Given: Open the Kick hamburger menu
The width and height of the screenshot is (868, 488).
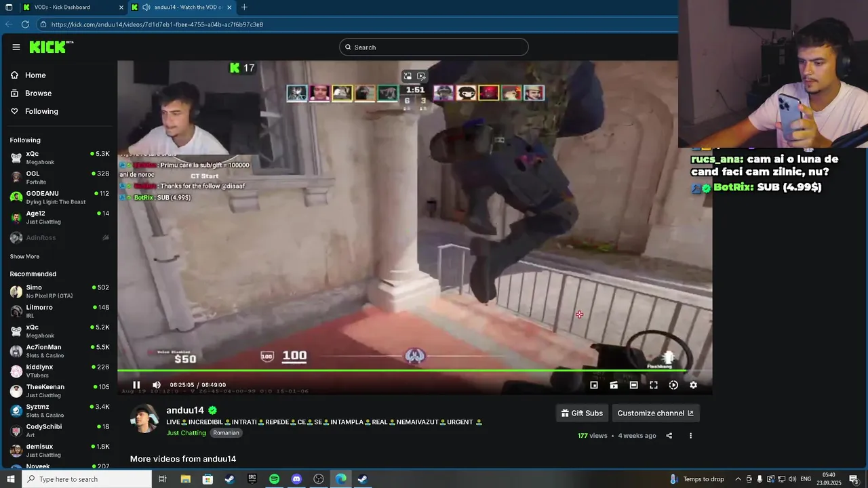Looking at the screenshot, I should pyautogui.click(x=16, y=47).
